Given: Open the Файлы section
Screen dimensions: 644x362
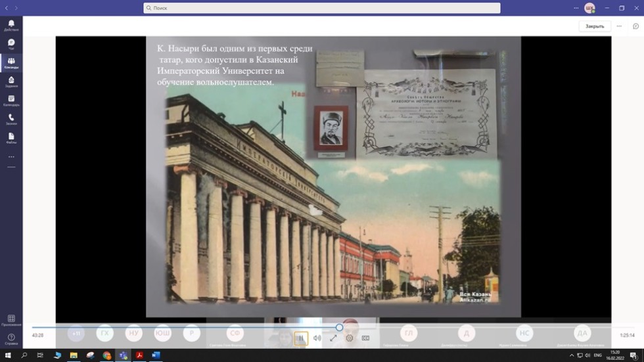Looking at the screenshot, I should point(11,138).
